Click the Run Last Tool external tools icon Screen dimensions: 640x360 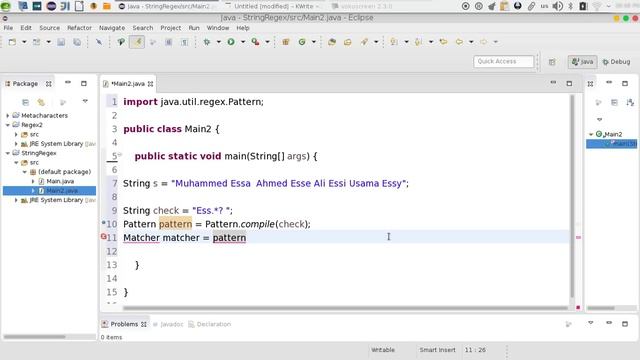[x=256, y=42]
